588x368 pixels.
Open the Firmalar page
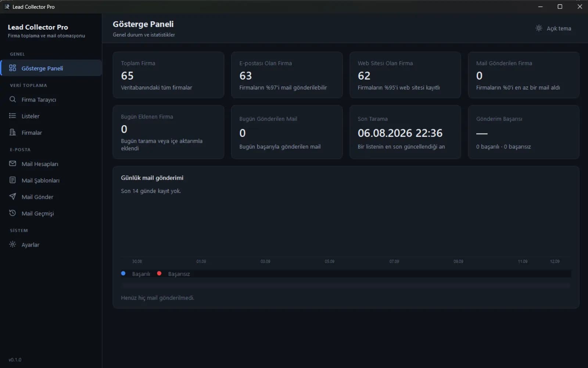(x=51, y=132)
